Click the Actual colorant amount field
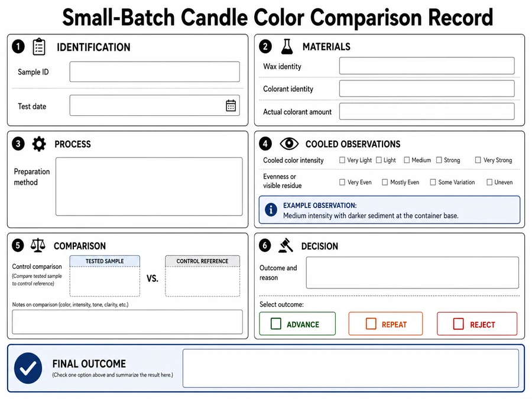 [x=427, y=111]
